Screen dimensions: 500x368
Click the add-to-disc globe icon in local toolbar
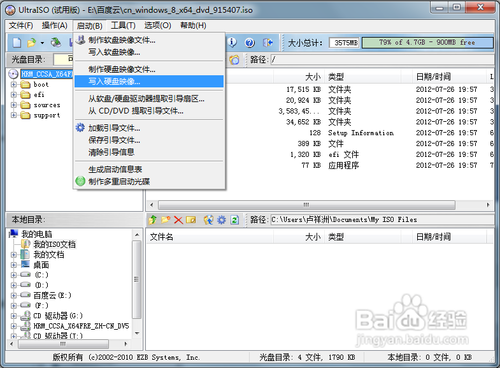pos(209,220)
